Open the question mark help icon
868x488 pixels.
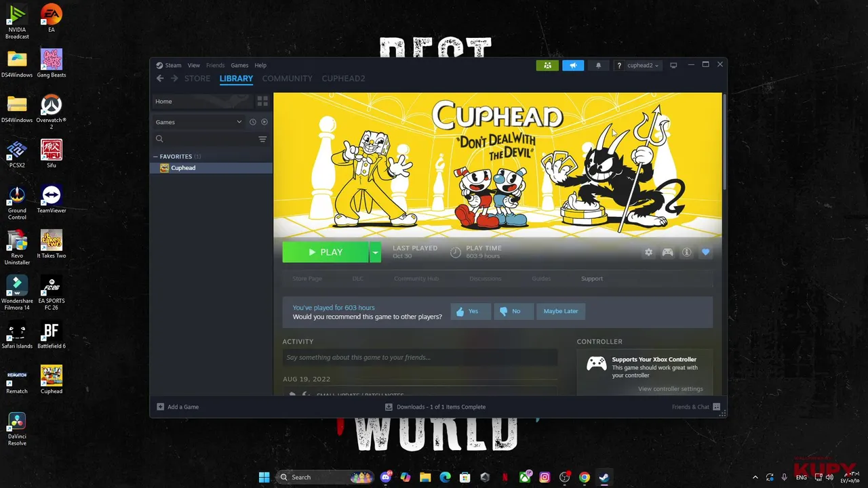pyautogui.click(x=619, y=66)
